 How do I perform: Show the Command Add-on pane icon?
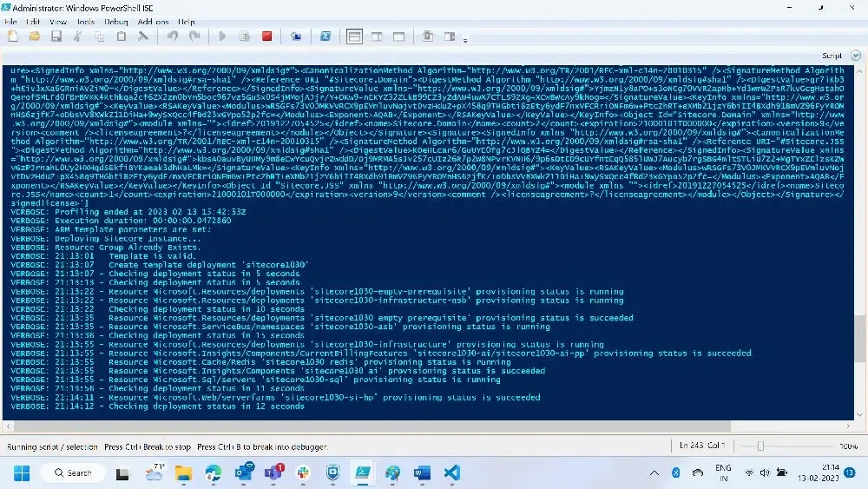click(x=450, y=36)
